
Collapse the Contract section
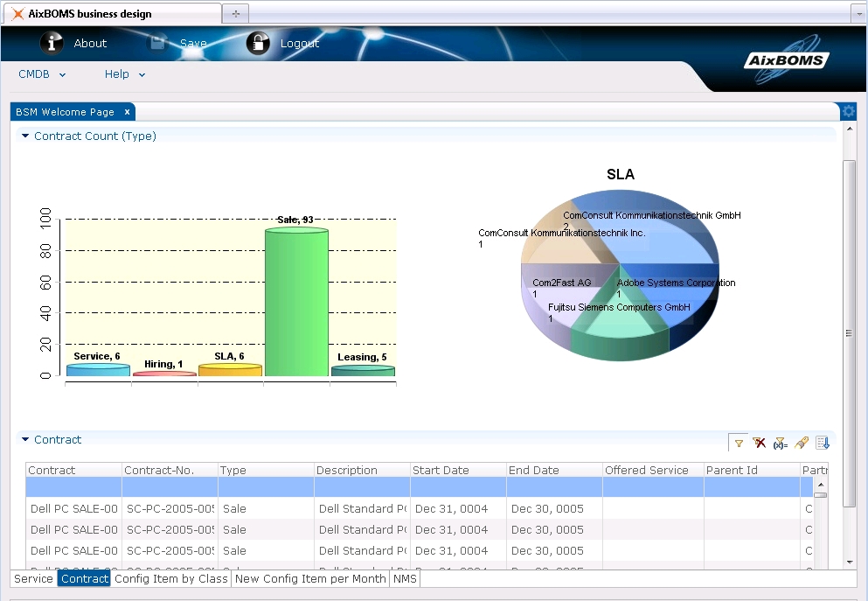coord(24,439)
